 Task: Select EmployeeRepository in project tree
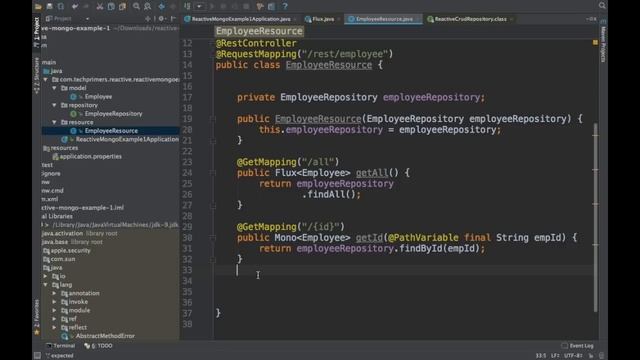point(113,114)
